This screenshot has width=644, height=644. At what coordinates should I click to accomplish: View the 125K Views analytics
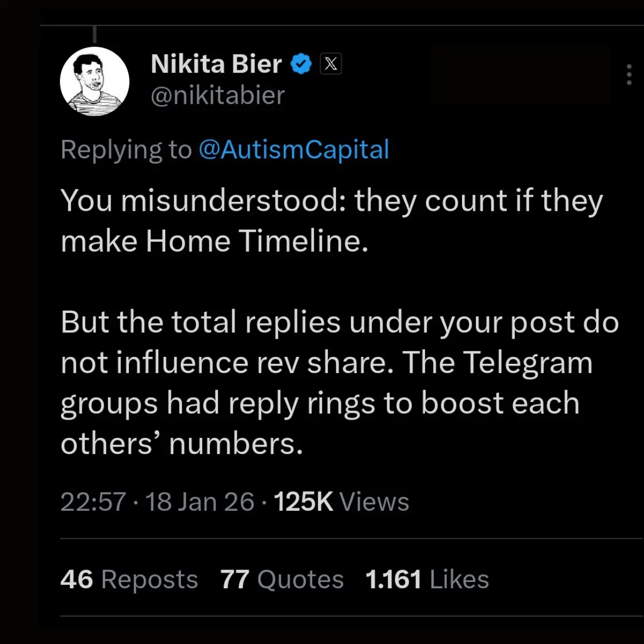pyautogui.click(x=341, y=502)
